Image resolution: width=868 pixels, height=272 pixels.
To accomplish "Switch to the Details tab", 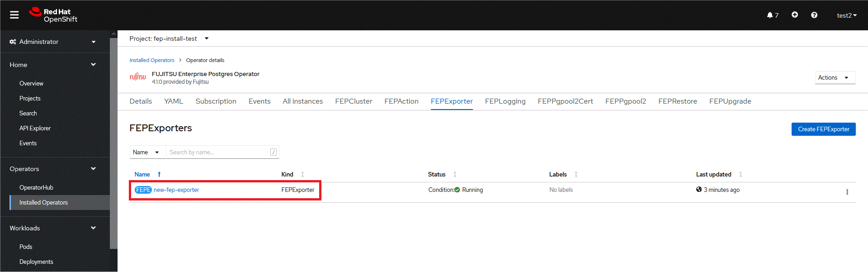I will 141,101.
